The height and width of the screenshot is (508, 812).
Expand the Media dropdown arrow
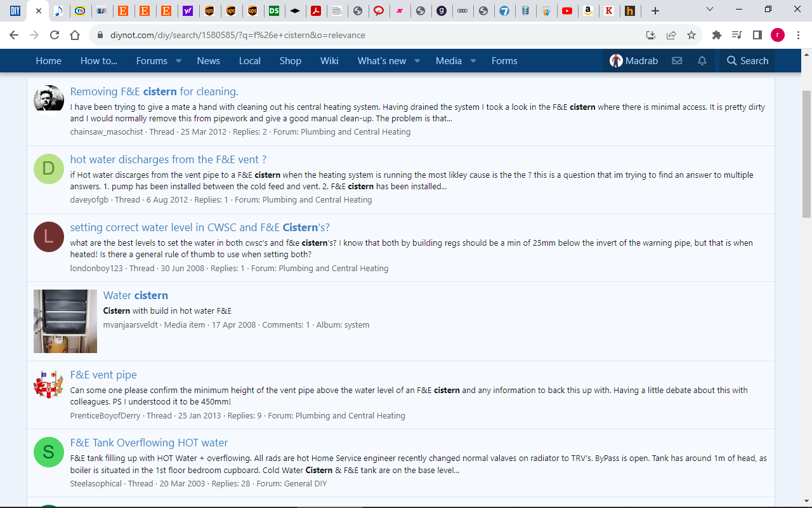click(473, 61)
